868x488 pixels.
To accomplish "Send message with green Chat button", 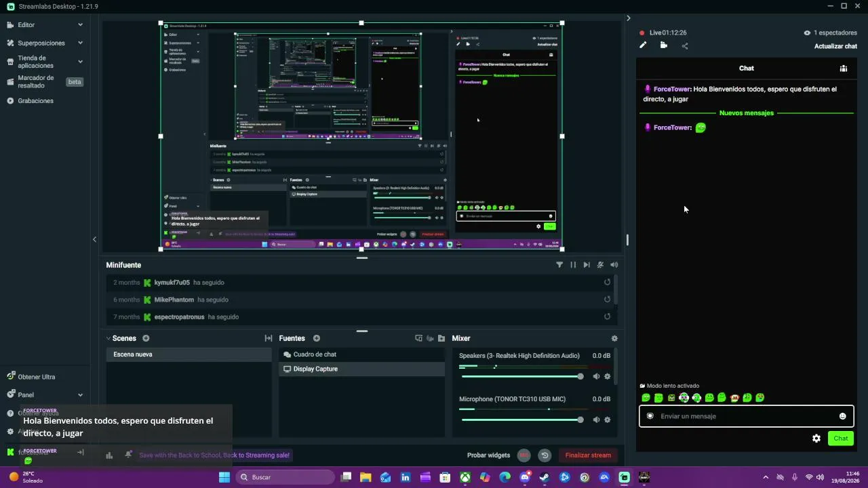I will pos(841,439).
